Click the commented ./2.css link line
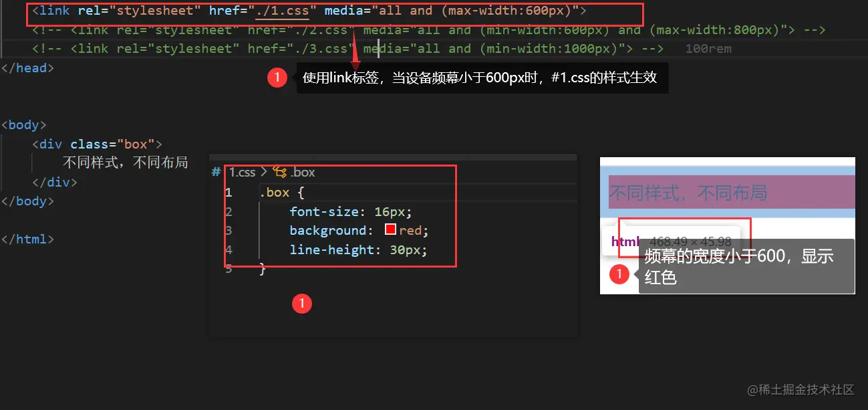The height and width of the screenshot is (410, 868). (428, 30)
